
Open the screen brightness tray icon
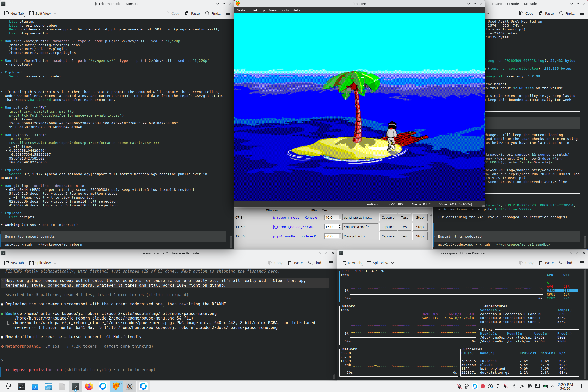(522, 386)
